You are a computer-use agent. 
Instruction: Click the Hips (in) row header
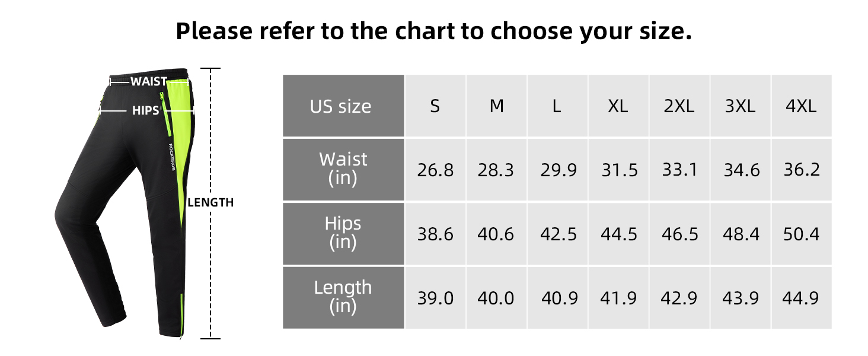click(x=343, y=233)
